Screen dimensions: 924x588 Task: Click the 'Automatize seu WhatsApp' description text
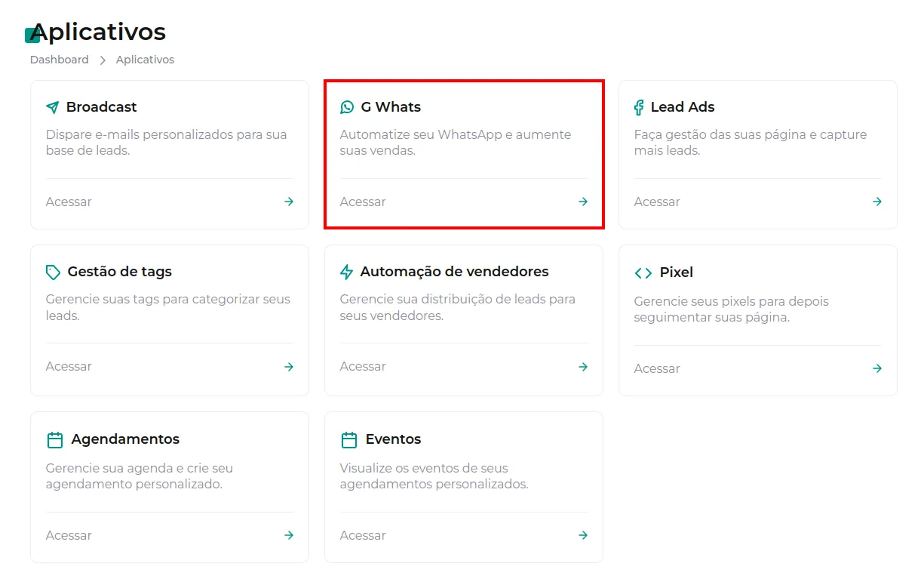click(x=456, y=143)
